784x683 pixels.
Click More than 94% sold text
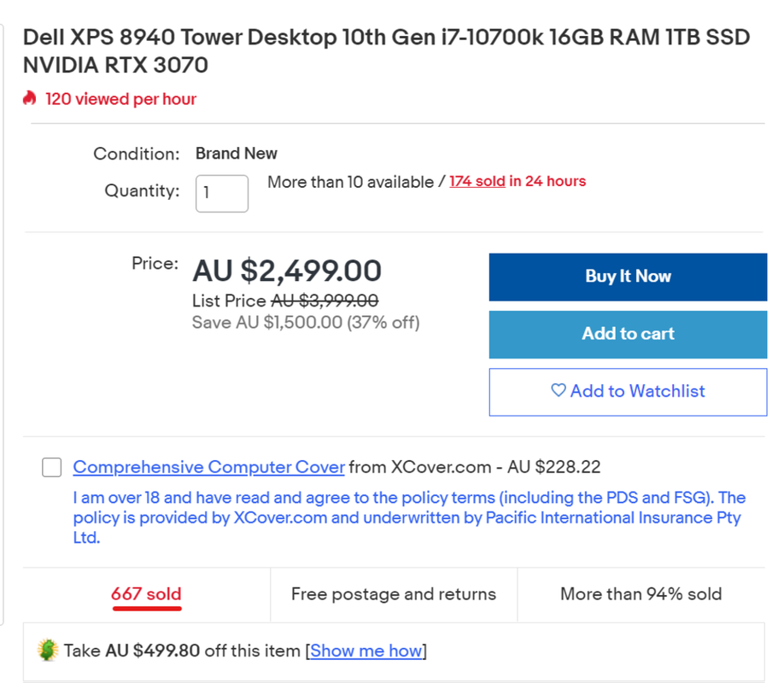[x=641, y=594]
